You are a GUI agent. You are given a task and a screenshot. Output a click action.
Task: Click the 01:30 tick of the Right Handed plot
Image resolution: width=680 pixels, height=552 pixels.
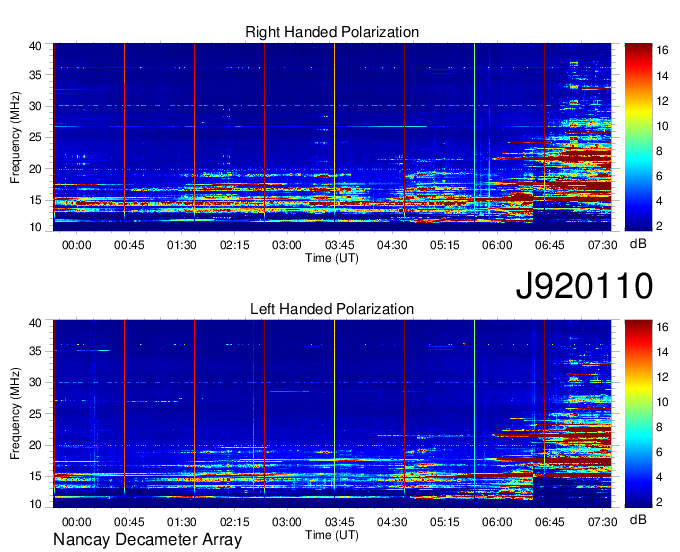[182, 245]
